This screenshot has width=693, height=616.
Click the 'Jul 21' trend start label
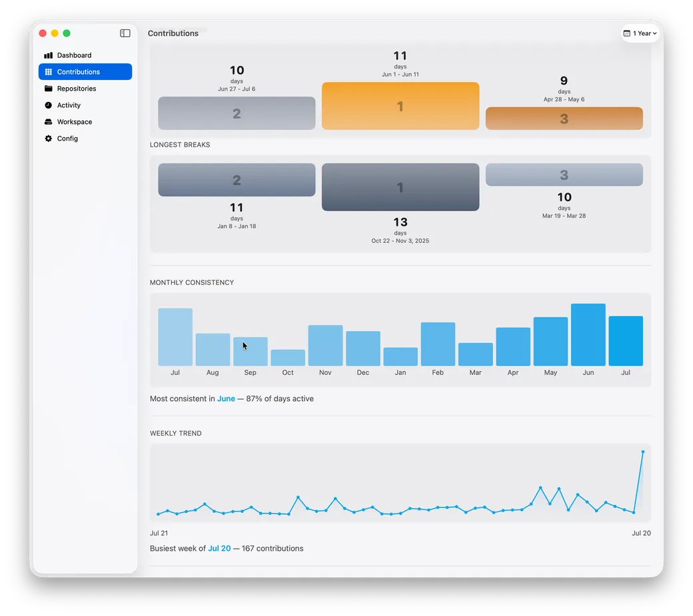click(x=159, y=533)
